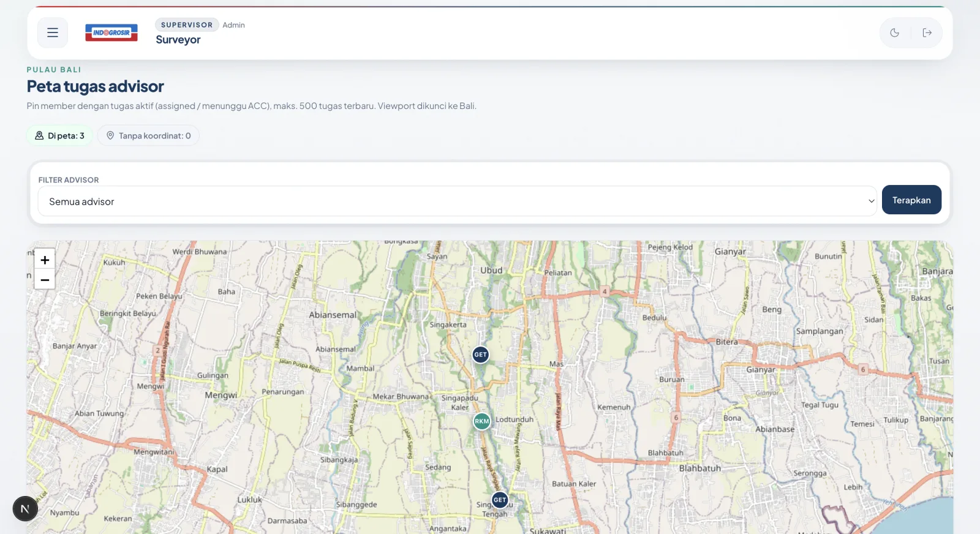The height and width of the screenshot is (534, 980).
Task: Click the 'PULAU BALI' label
Action: pyautogui.click(x=54, y=70)
